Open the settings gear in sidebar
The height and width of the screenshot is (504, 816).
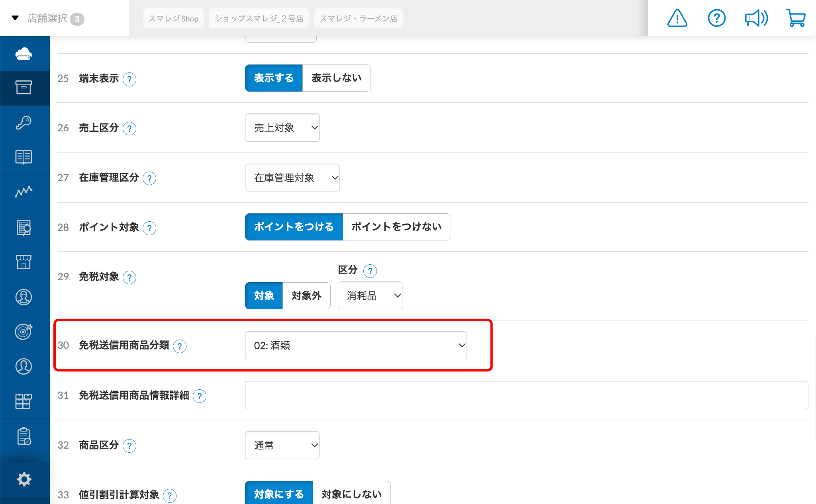coord(24,479)
